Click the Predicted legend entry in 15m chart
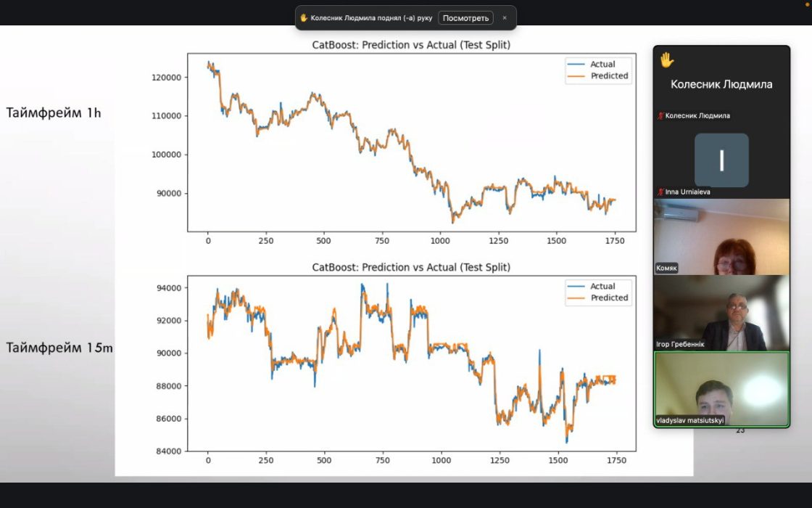This screenshot has width=812, height=508. point(608,298)
